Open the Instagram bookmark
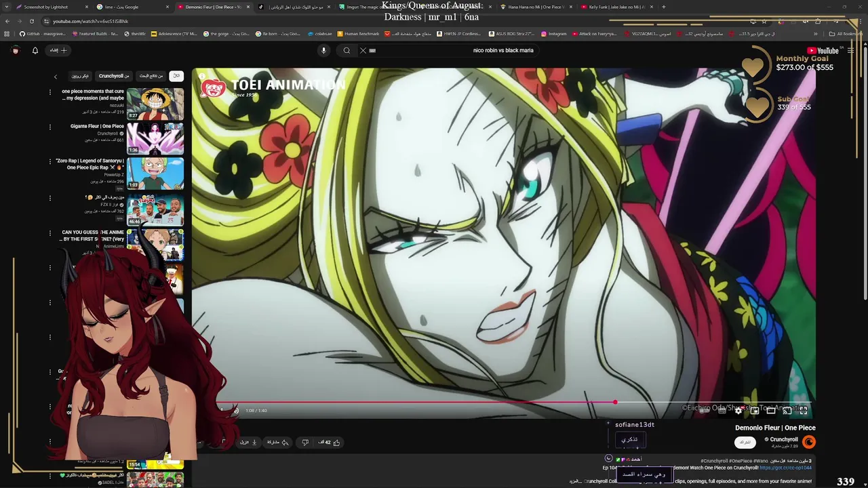Screen dimensions: 868x488 [553, 34]
